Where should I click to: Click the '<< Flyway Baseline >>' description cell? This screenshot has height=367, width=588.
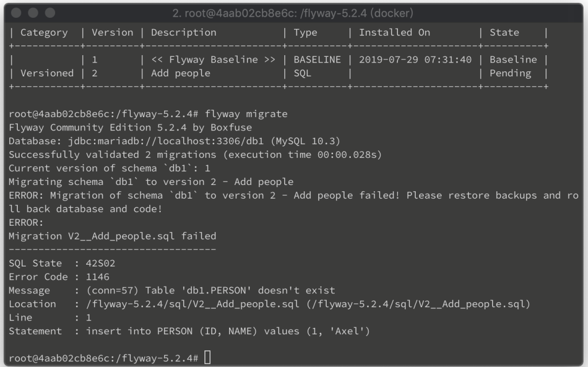tap(213, 60)
